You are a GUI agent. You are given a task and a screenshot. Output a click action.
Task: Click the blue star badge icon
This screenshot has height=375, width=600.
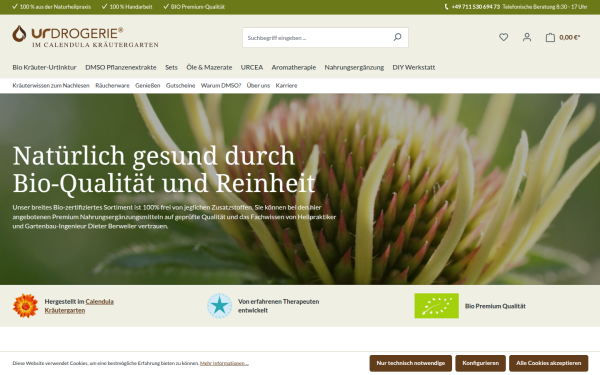pos(220,306)
